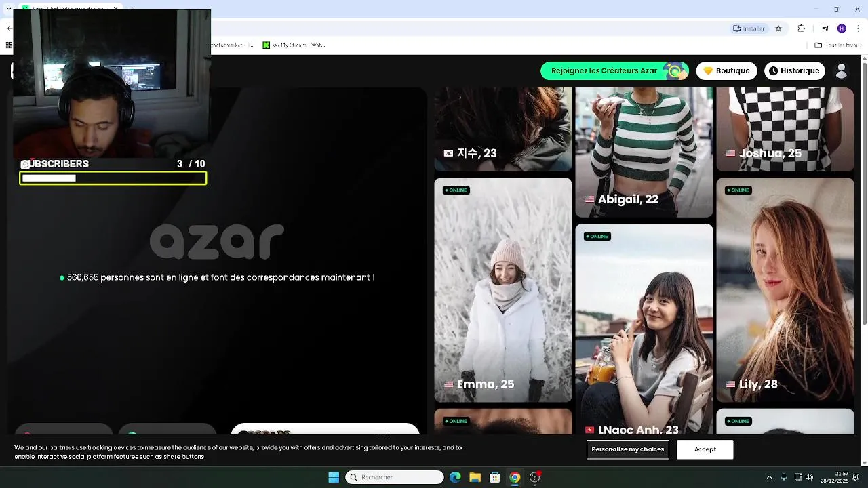Open the We11y Stream bookmark
This screenshot has width=868, height=488.
[294, 45]
